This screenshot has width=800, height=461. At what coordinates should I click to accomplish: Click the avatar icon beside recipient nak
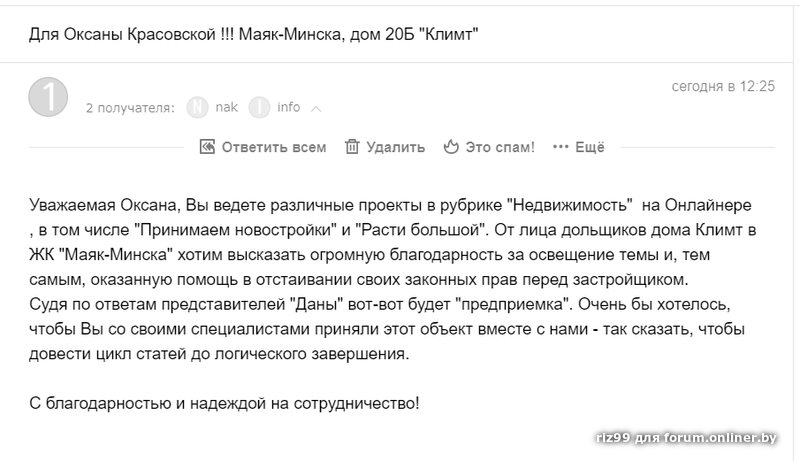pos(198,107)
